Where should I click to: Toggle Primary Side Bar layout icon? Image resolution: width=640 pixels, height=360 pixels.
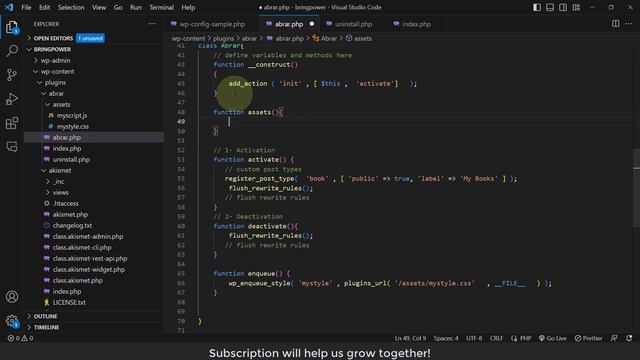point(537,7)
